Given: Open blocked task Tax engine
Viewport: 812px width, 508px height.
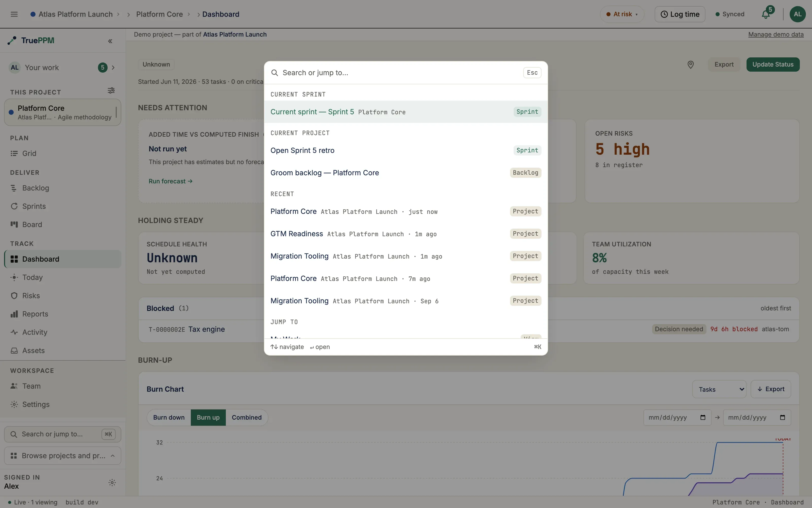Looking at the screenshot, I should [x=206, y=330].
